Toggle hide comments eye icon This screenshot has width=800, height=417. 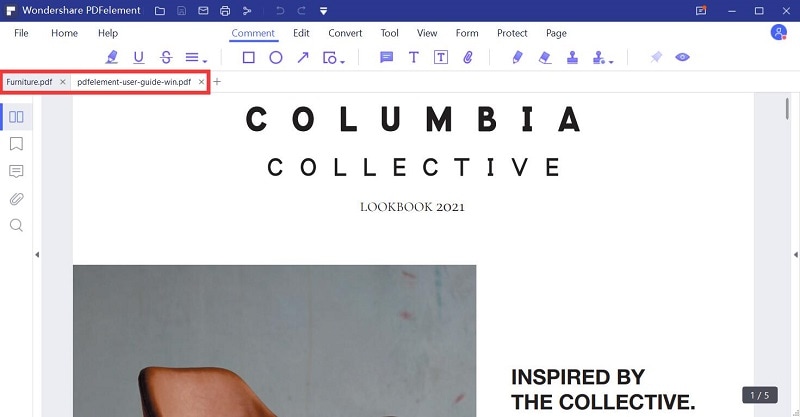pos(682,57)
